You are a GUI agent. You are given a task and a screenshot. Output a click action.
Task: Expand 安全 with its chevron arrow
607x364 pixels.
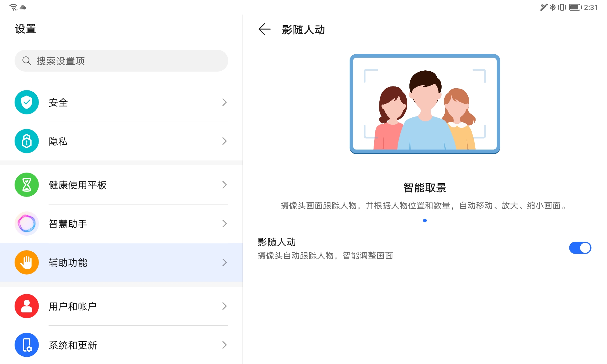[x=224, y=102]
